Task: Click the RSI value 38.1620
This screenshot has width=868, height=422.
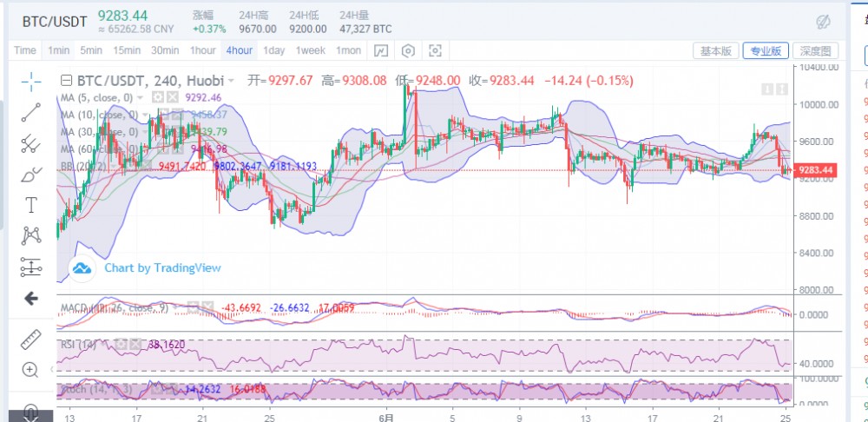Action: click(167, 345)
